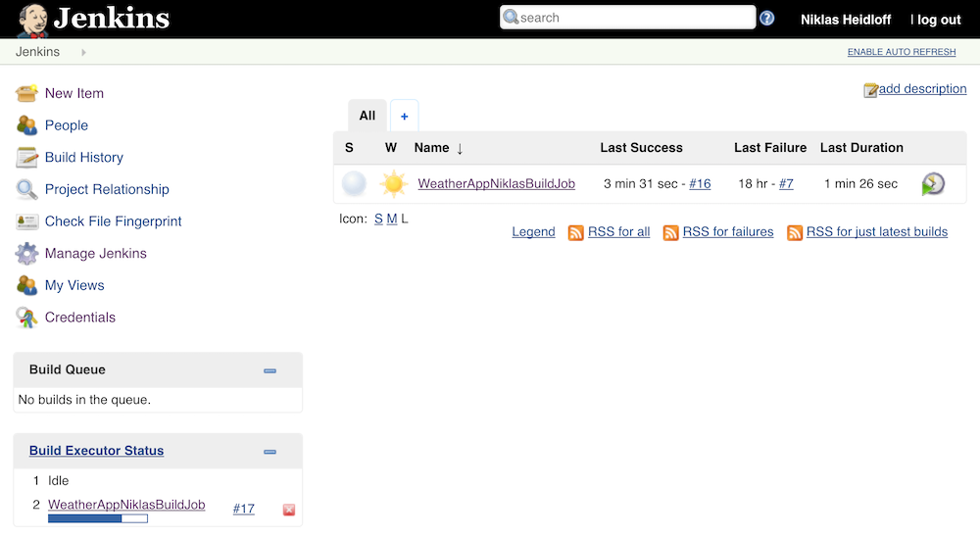Add a new view with plus tab

click(405, 117)
